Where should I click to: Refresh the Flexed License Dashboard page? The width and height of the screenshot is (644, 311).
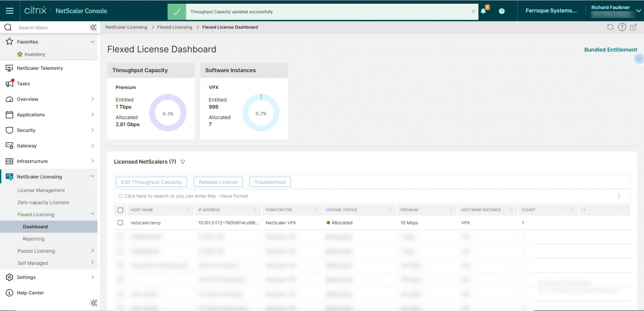click(610, 27)
